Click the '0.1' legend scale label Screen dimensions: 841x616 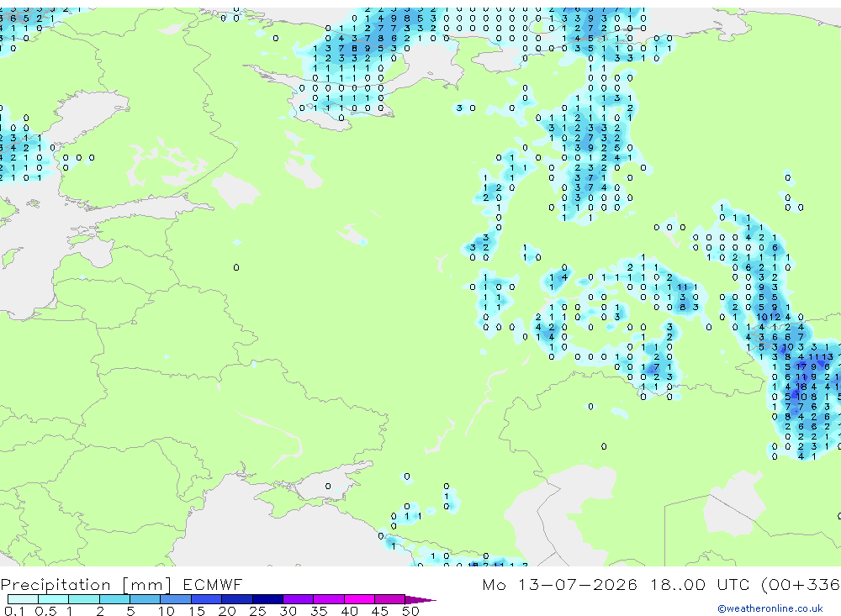[14, 611]
